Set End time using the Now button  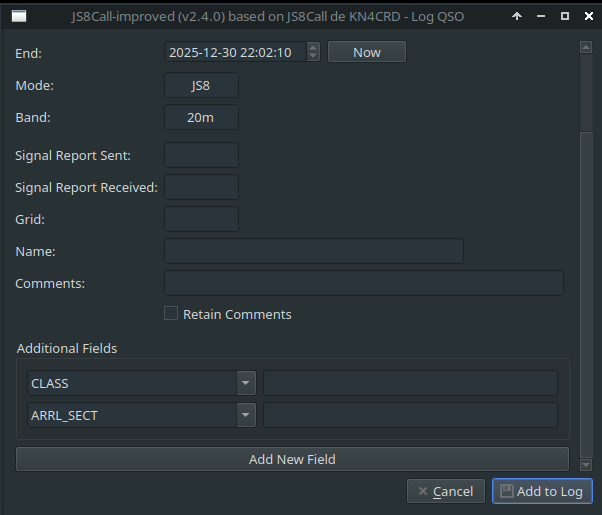[x=366, y=52]
